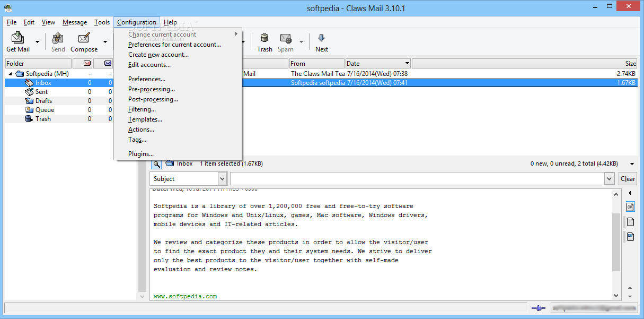This screenshot has width=644, height=319.
Task: Click the Inbox folder icon above search bar
Action: pyautogui.click(x=170, y=163)
